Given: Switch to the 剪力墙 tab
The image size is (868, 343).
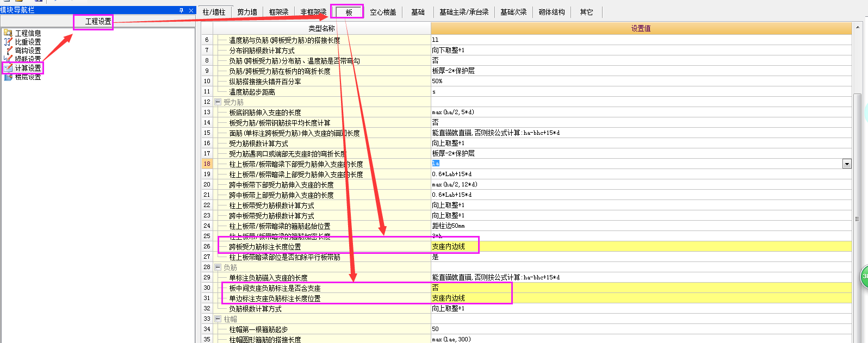Looking at the screenshot, I should [247, 12].
